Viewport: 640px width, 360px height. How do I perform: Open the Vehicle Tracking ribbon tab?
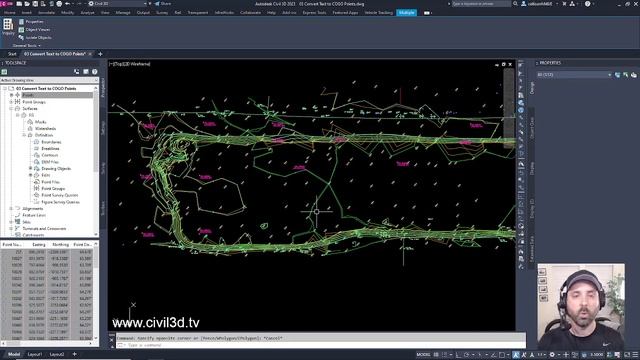coord(378,13)
